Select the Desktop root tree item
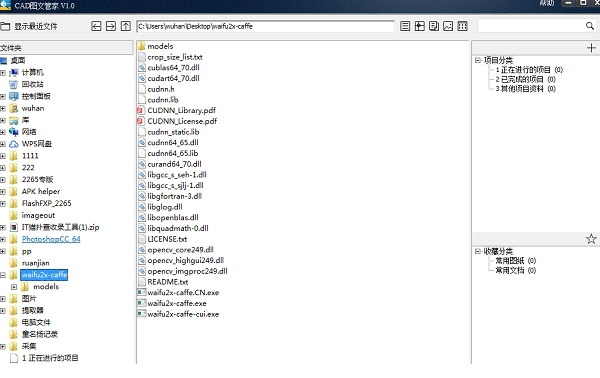Viewport: 600px width, 378px height. [x=18, y=60]
